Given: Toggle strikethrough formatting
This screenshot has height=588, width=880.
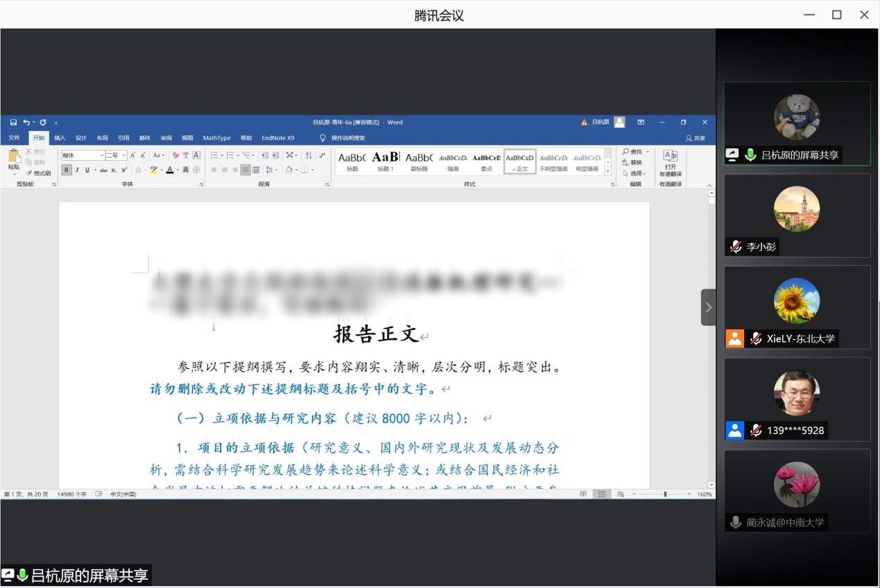Looking at the screenshot, I should (103, 170).
